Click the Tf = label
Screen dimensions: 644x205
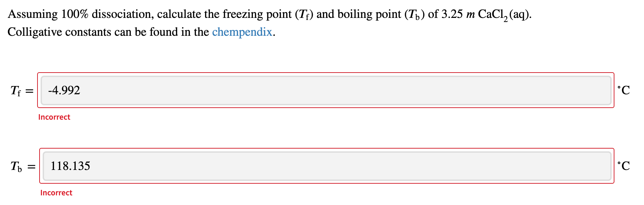[x=21, y=90]
